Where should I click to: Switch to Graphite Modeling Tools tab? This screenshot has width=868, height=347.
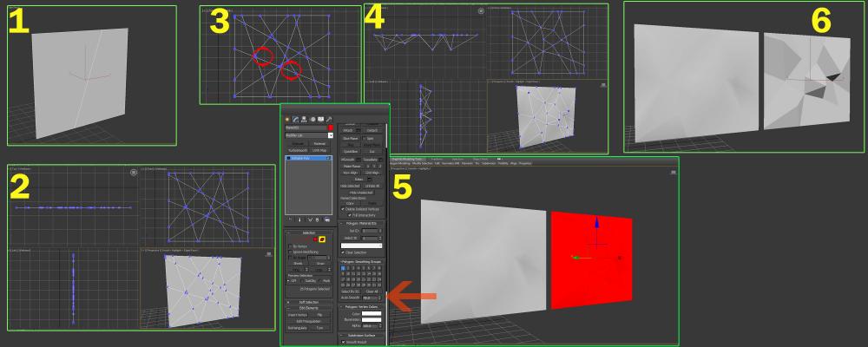click(x=406, y=160)
